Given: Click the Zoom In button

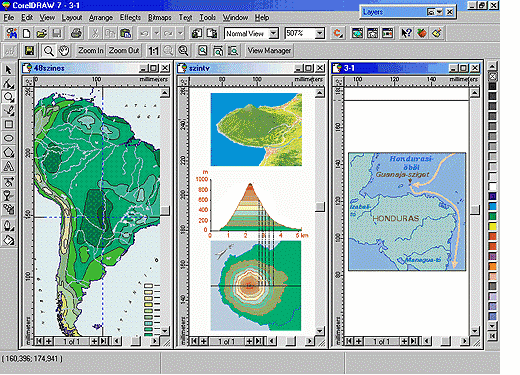Looking at the screenshot, I should (x=91, y=51).
